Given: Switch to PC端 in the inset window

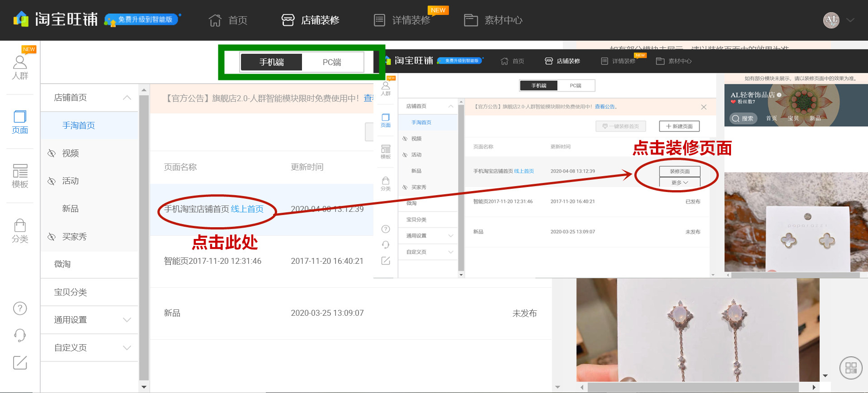Looking at the screenshot, I should (576, 85).
